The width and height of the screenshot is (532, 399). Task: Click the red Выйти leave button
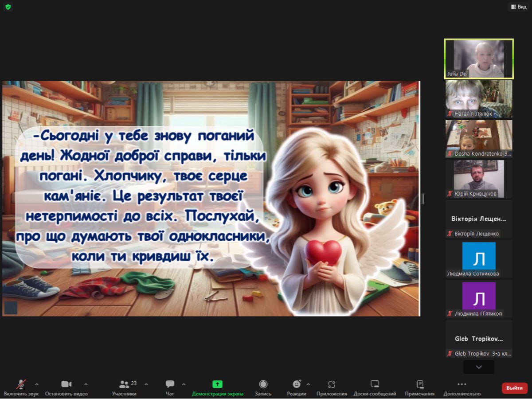coord(514,388)
